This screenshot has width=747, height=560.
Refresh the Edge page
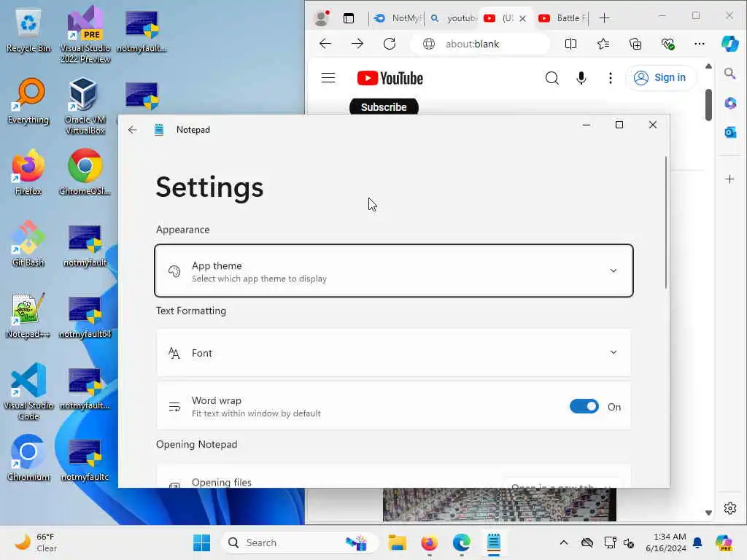(x=390, y=44)
